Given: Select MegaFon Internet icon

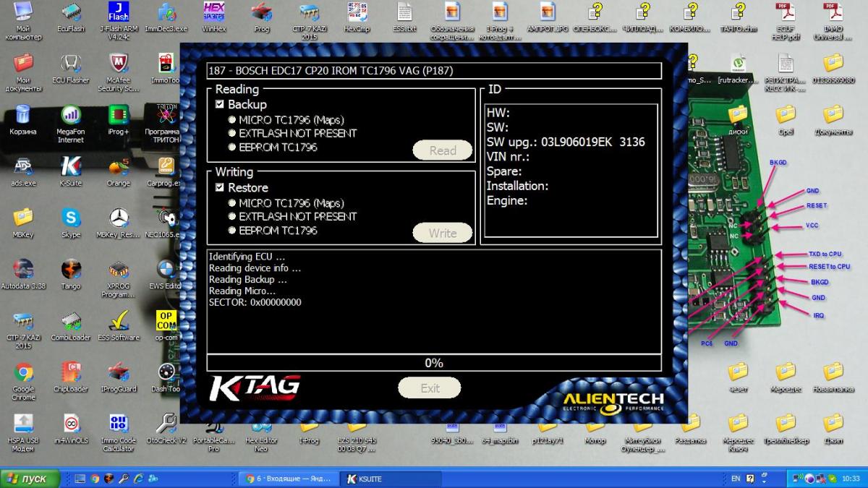Looking at the screenshot, I should click(71, 124).
